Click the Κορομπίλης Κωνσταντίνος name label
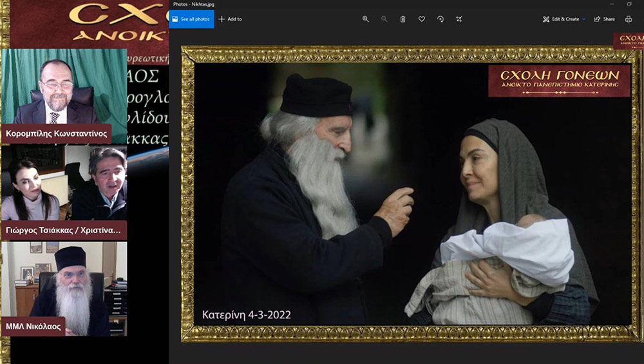Viewport: 644px width, 364px height. [x=56, y=133]
